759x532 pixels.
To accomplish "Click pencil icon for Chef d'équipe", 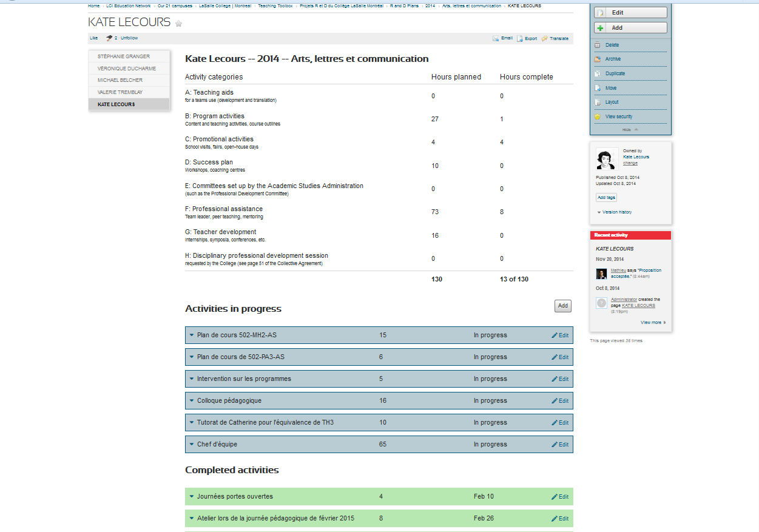I will (555, 445).
